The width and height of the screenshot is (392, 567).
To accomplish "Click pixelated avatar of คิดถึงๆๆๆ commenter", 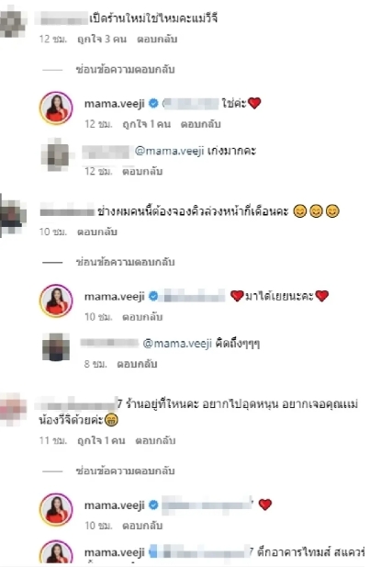I will pos(56,347).
